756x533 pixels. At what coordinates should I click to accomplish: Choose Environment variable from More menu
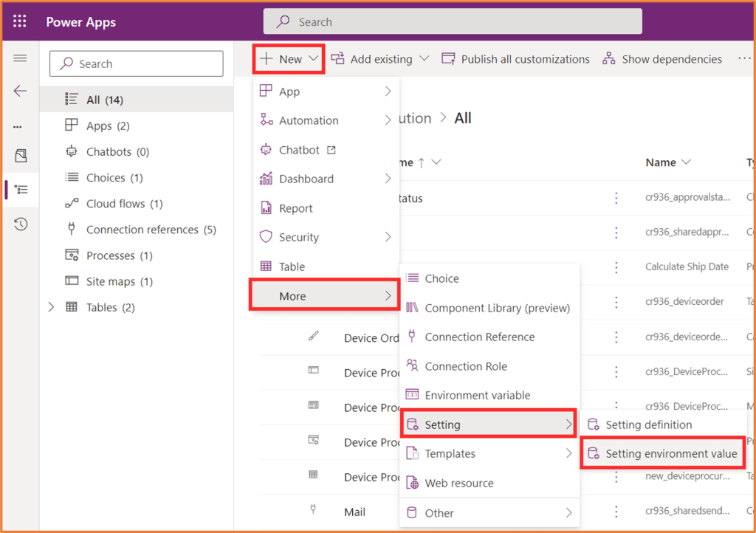coord(477,396)
